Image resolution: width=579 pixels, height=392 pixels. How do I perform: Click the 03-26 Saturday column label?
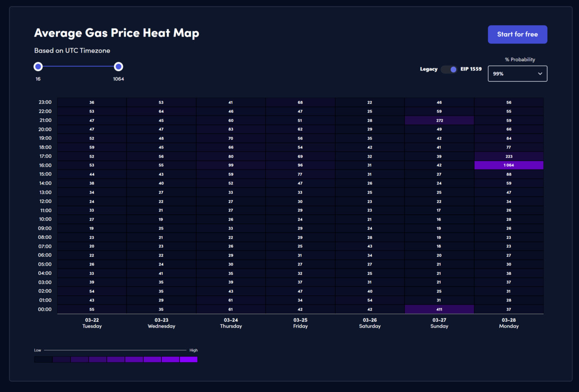point(370,323)
